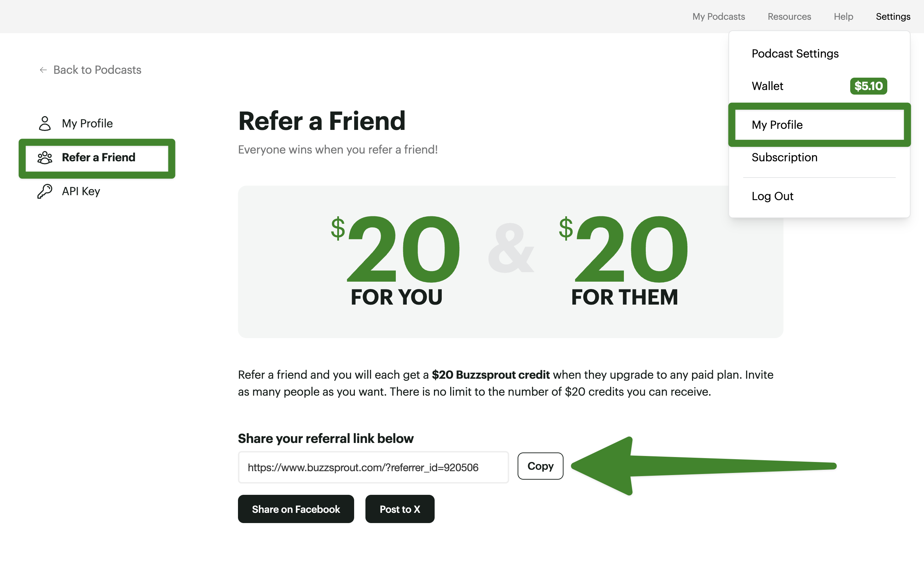The height and width of the screenshot is (576, 924).
Task: Go Back to Podcasts
Action: coord(97,70)
